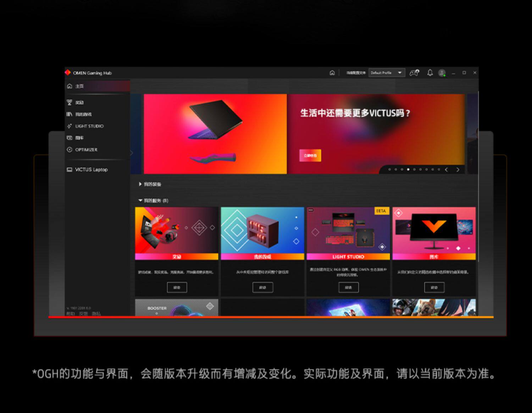Open 我的游戏 library item in sidebar
The width and height of the screenshot is (532, 413).
tap(97, 114)
